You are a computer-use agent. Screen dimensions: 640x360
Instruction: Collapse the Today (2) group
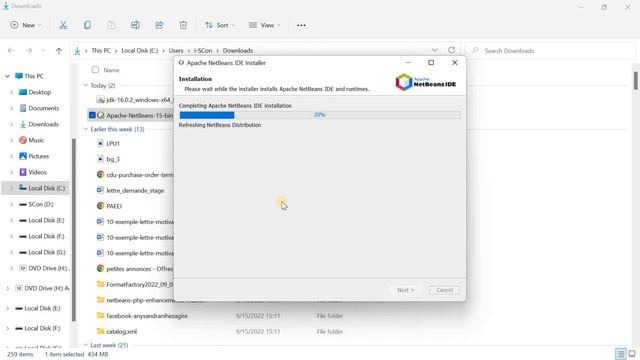coord(86,85)
